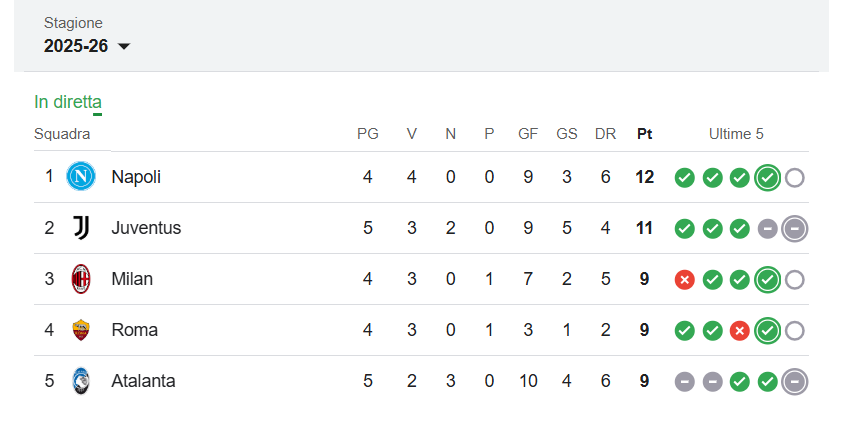Click the Milan club crest
The image size is (857, 433).
[81, 279]
